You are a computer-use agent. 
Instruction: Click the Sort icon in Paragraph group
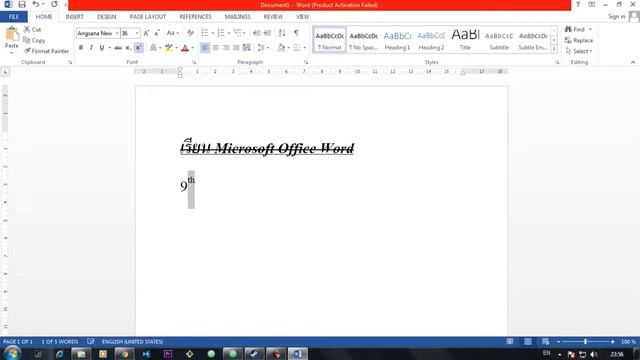pos(282,33)
